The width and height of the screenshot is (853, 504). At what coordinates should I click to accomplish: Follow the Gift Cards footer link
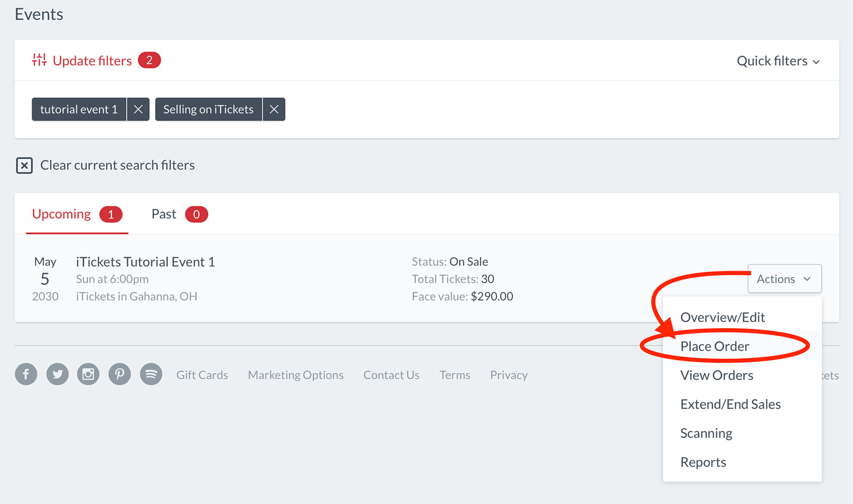202,375
